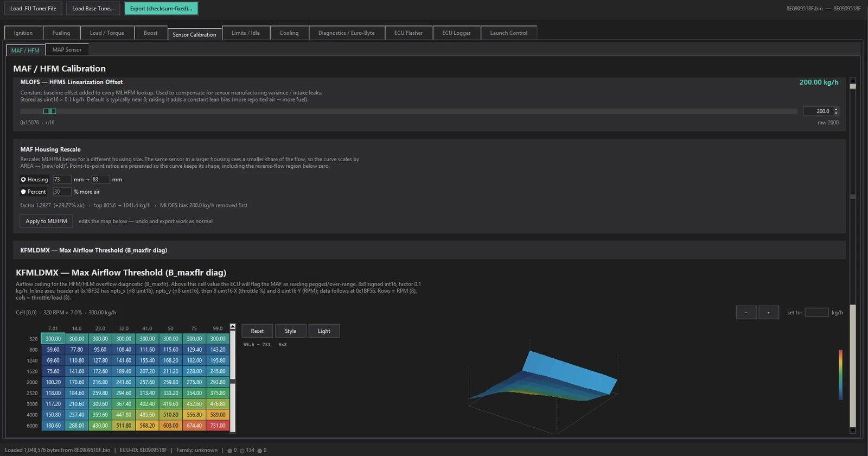Open the ECU Logger tab

pos(456,33)
